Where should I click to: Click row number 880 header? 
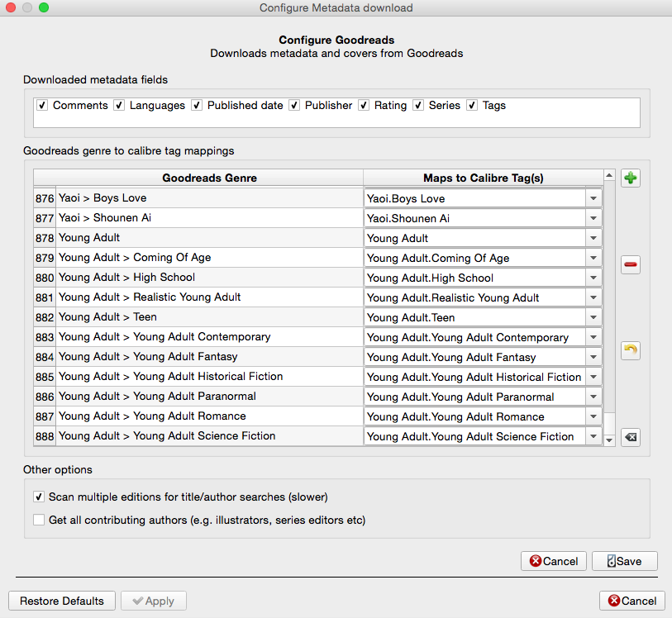tap(45, 278)
